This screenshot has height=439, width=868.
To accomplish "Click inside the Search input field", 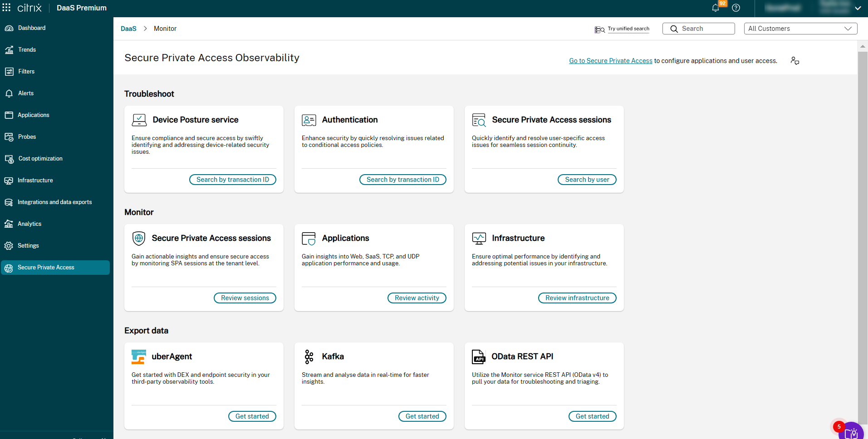I will pyautogui.click(x=703, y=28).
